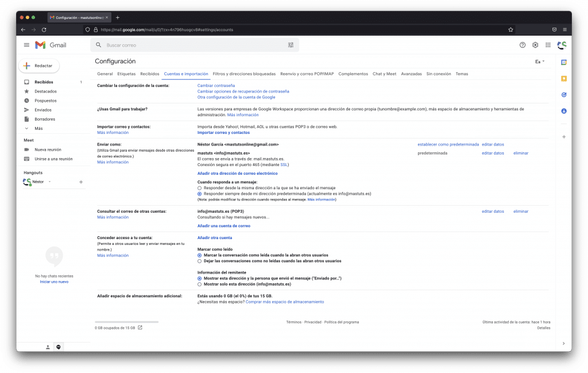Image resolution: width=588 pixels, height=373 pixels.
Task: Switch to the 'Filtros y direcciones bloqueadas' tab
Action: pyautogui.click(x=244, y=74)
